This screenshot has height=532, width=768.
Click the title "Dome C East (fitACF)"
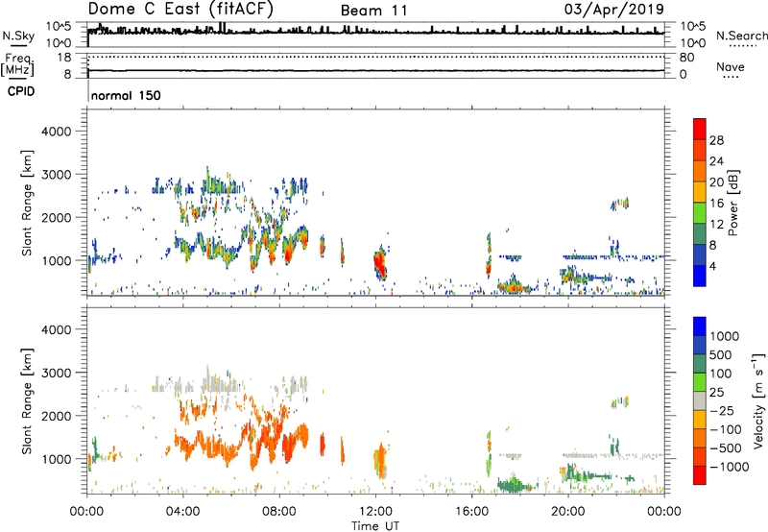pos(180,9)
